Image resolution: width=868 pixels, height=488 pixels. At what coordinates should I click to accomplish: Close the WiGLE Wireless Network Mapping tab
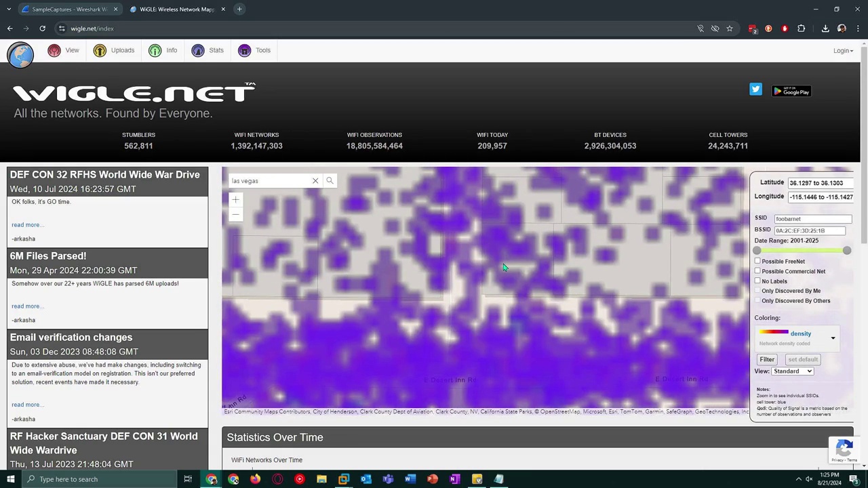pyautogui.click(x=224, y=9)
